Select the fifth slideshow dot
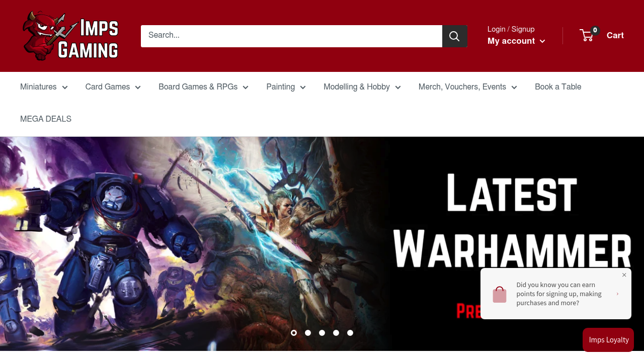Screen dimensions: 644x362 pos(350,333)
